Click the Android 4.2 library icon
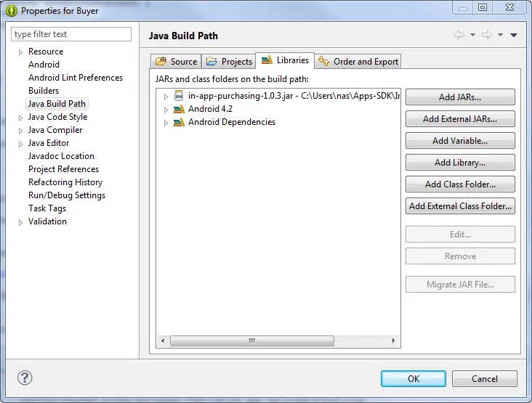Image resolution: width=532 pixels, height=403 pixels. click(179, 109)
